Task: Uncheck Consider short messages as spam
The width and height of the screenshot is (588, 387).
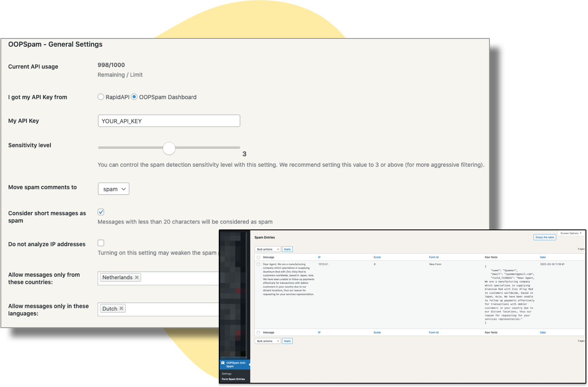Action: tap(101, 212)
